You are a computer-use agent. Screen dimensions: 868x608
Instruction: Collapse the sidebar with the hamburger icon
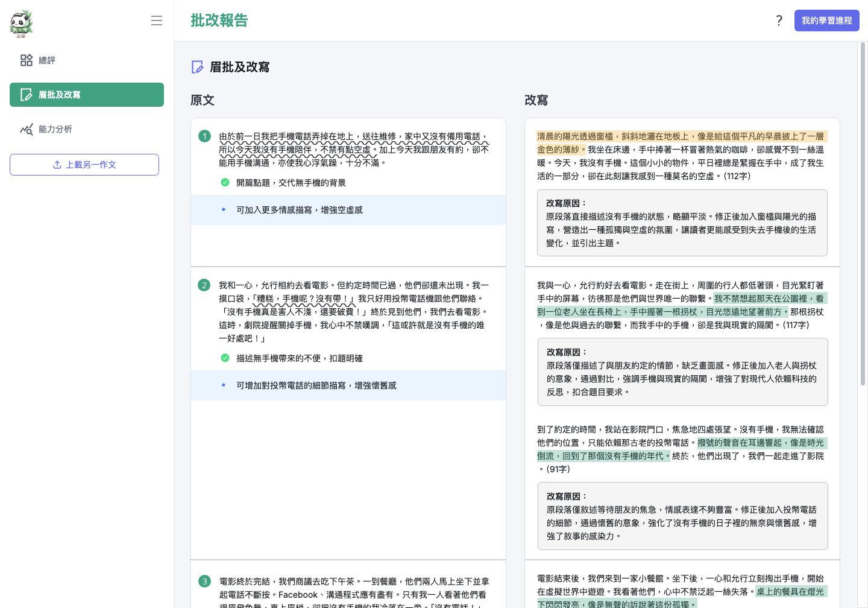pos(157,21)
